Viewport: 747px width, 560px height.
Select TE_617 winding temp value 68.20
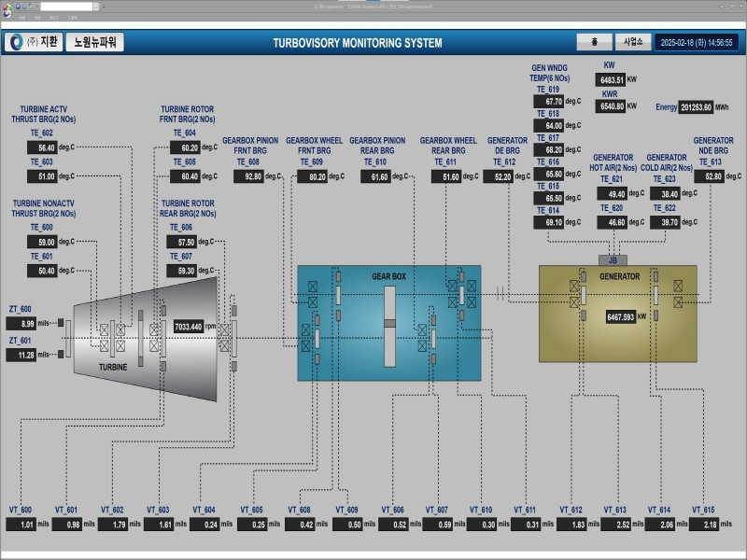tap(549, 149)
